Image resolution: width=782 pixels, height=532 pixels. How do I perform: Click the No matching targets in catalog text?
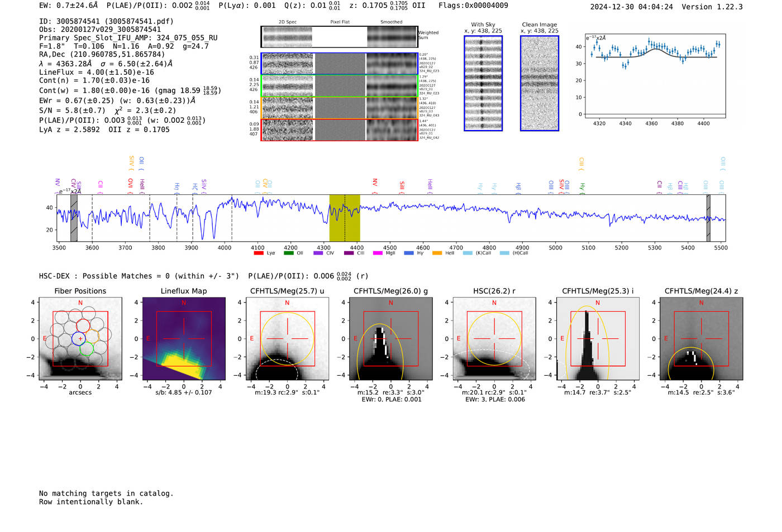[x=106, y=493]
